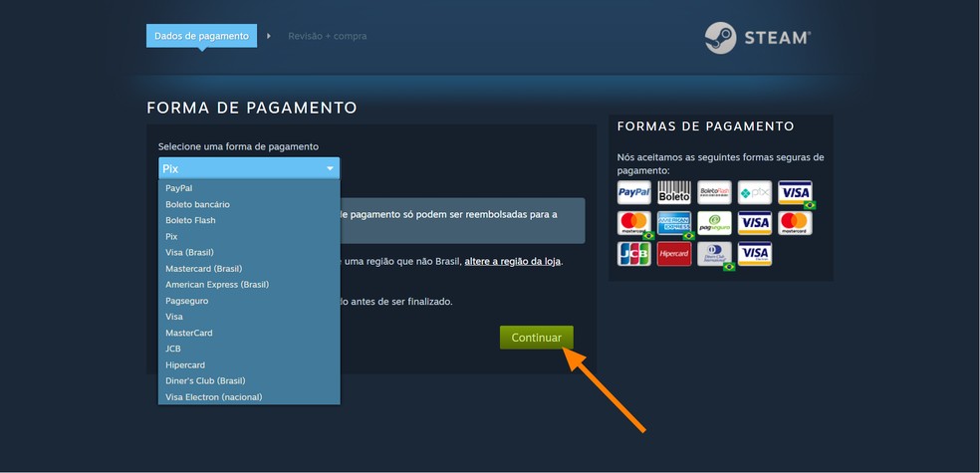This screenshot has height=473, width=980.
Task: Click the Visa logo right of pagseguro
Action: (x=754, y=223)
